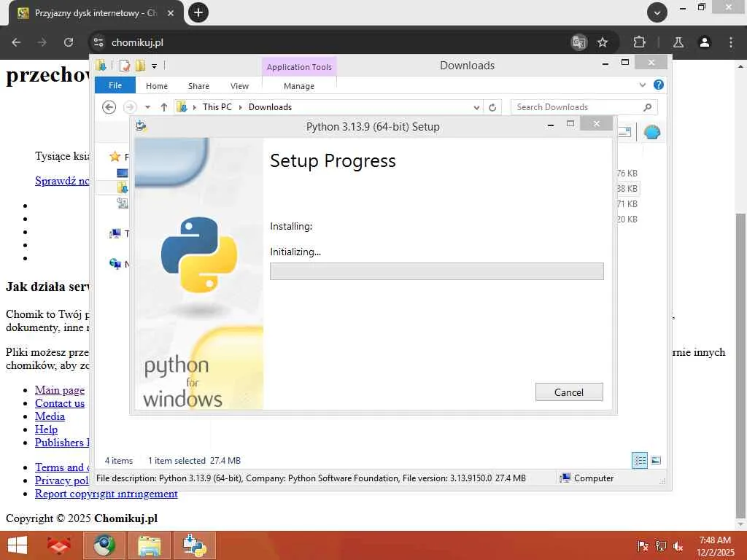Screen dimensions: 747x560
Task: Switch to the Home ribbon tab
Action: coord(157,86)
